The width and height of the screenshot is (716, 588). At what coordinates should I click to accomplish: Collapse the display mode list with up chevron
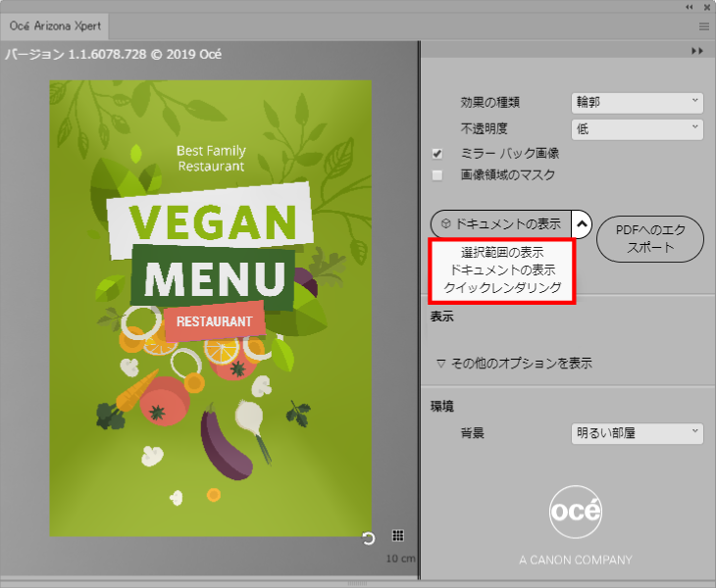[582, 224]
